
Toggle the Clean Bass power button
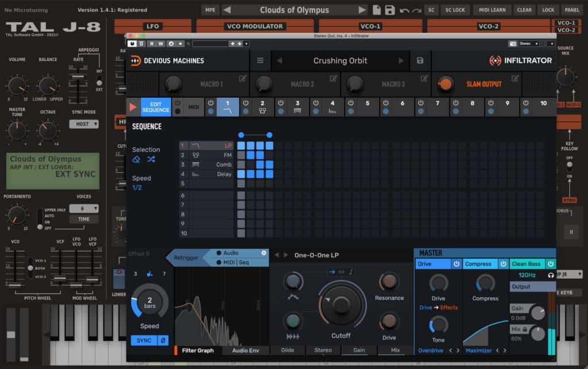click(551, 264)
